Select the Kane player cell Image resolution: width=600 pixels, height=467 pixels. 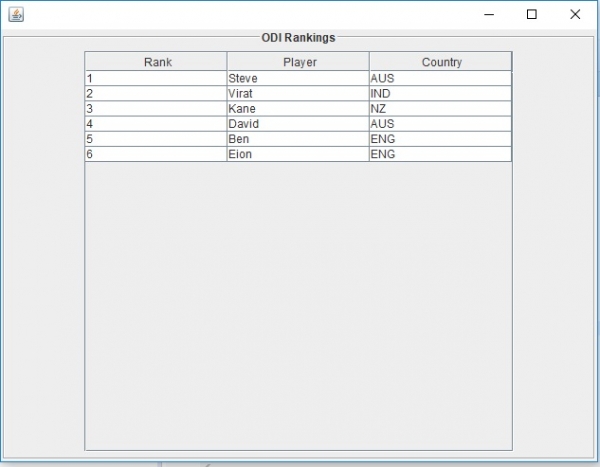click(298, 109)
